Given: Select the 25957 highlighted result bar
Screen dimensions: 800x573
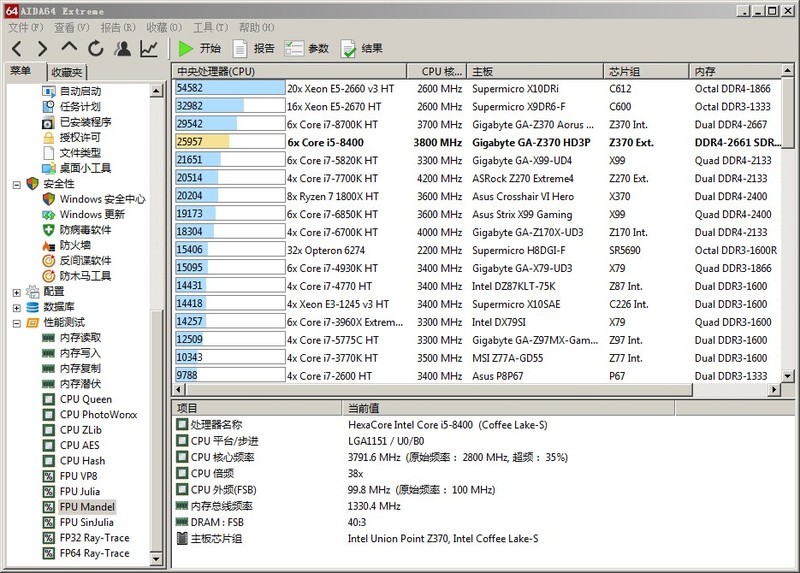Looking at the screenshot, I should (230, 142).
